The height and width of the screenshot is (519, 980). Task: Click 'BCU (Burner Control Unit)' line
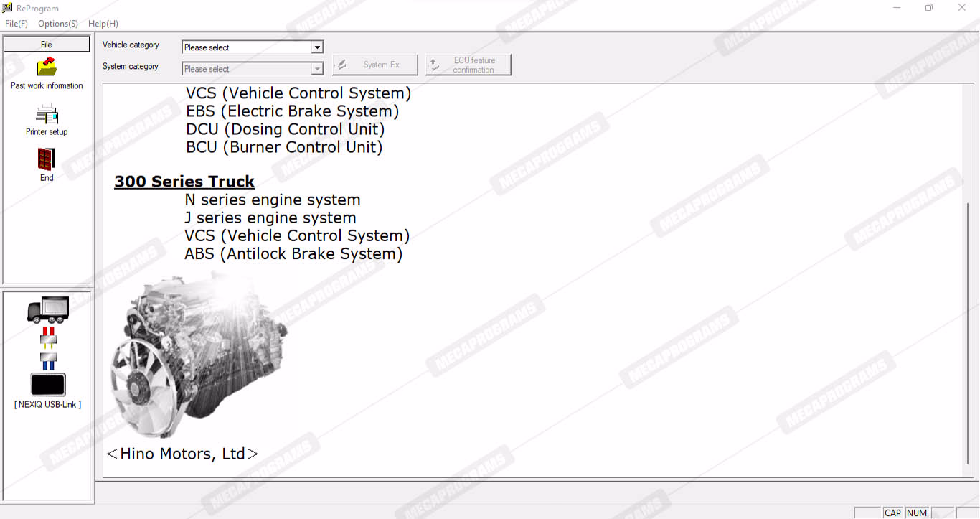click(284, 147)
